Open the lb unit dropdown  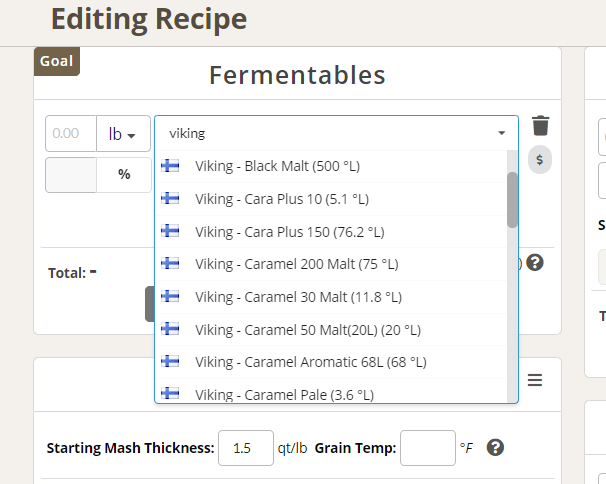click(122, 133)
